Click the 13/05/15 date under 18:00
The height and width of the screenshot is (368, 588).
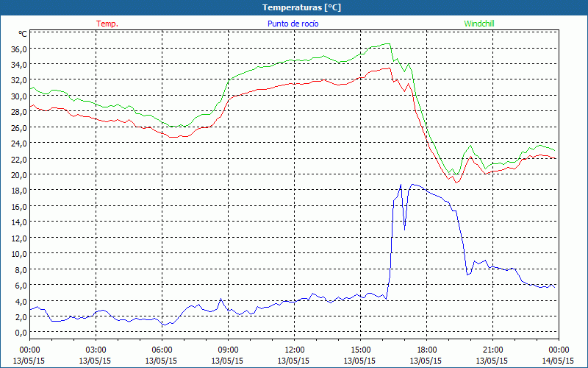426,361
